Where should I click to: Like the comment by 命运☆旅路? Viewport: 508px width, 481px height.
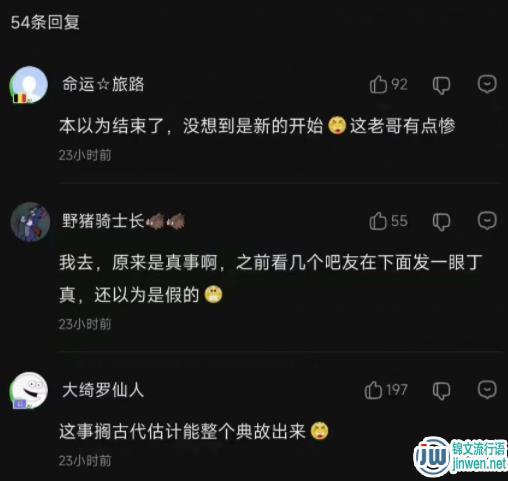click(x=379, y=84)
